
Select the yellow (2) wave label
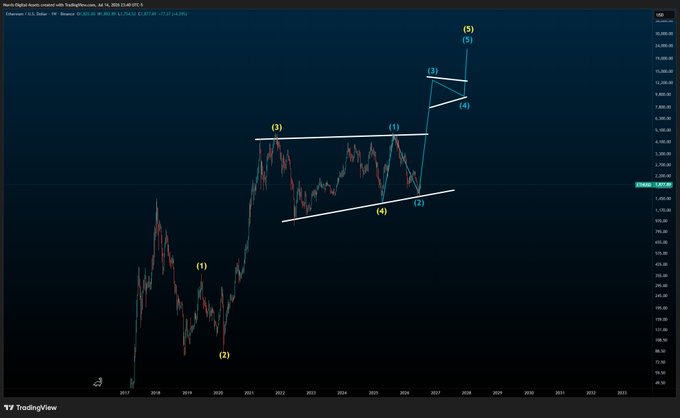point(224,355)
